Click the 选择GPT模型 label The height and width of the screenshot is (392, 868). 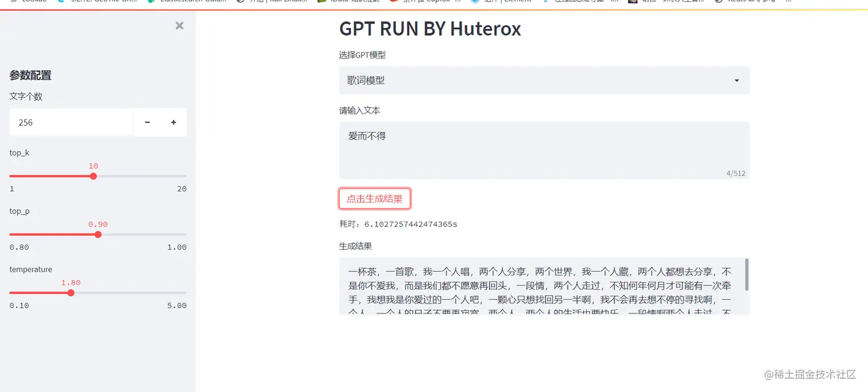pyautogui.click(x=362, y=55)
